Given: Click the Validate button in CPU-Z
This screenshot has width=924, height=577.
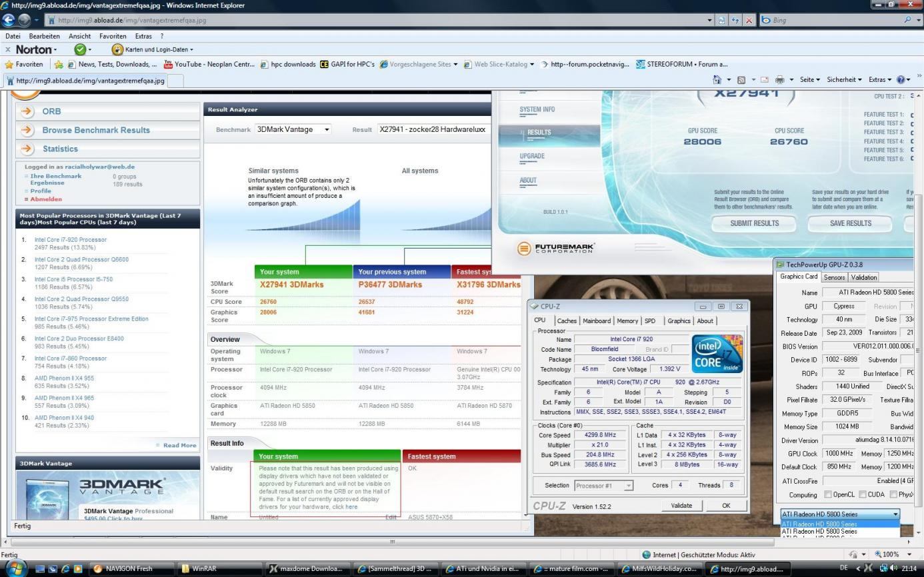Looking at the screenshot, I should pyautogui.click(x=681, y=506).
